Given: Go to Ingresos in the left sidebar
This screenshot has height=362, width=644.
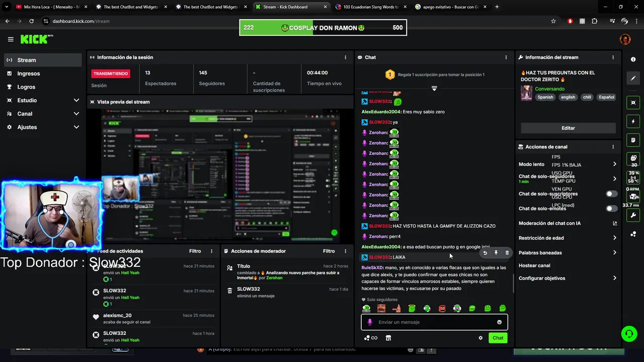Looking at the screenshot, I should [x=43, y=73].
